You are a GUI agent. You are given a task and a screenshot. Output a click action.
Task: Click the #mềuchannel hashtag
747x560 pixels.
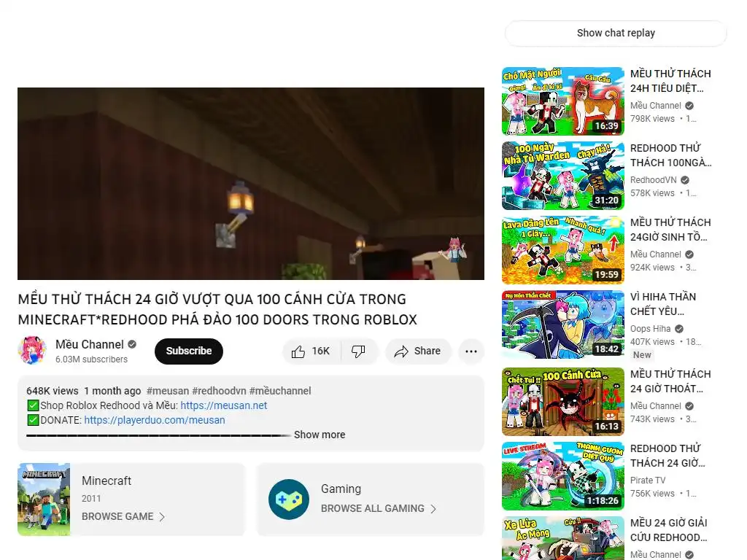pyautogui.click(x=280, y=391)
